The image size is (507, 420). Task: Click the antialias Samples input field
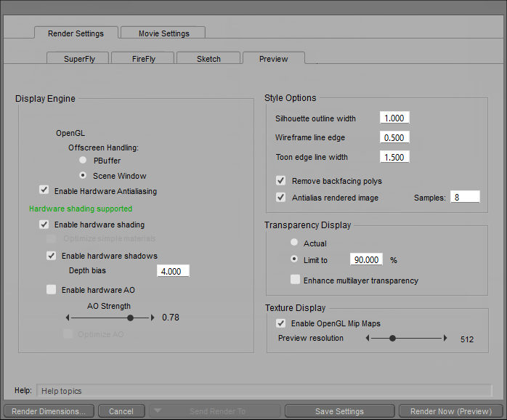click(465, 197)
